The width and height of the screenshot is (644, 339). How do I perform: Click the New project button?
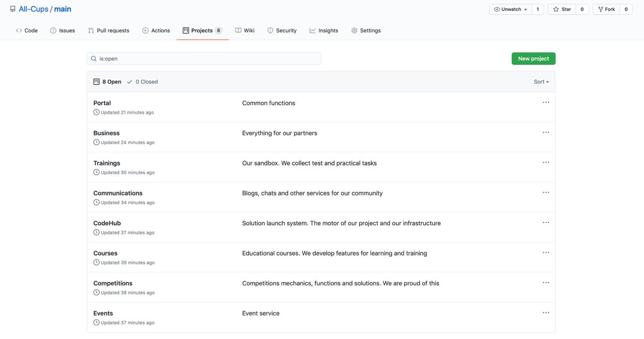point(533,59)
